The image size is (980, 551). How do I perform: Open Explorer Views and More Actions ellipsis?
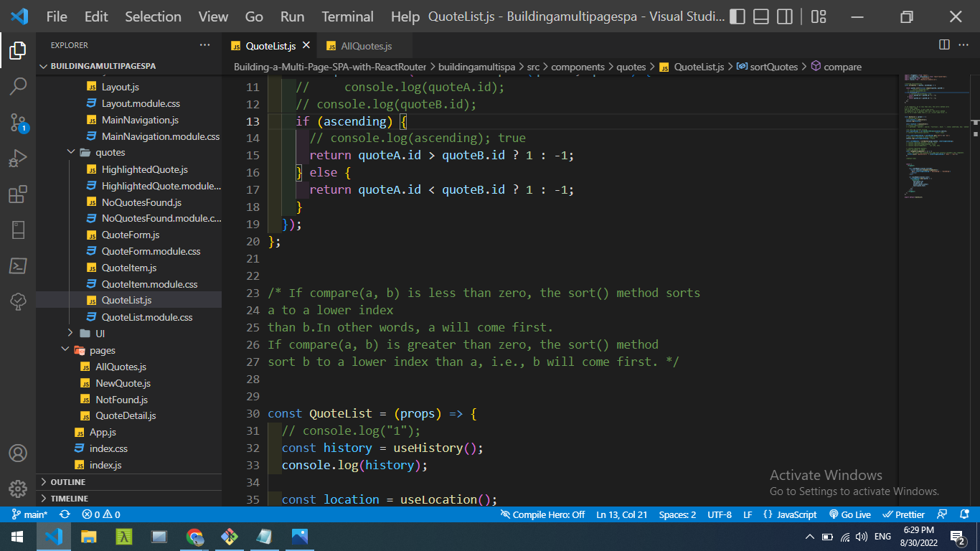(205, 45)
